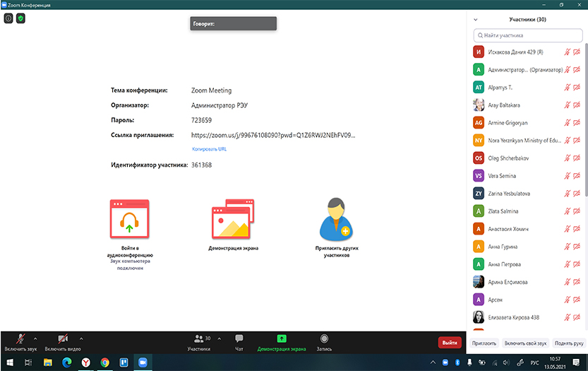Select the Администратор organizer participant row
Image resolution: width=588 pixels, height=371 pixels.
point(528,69)
